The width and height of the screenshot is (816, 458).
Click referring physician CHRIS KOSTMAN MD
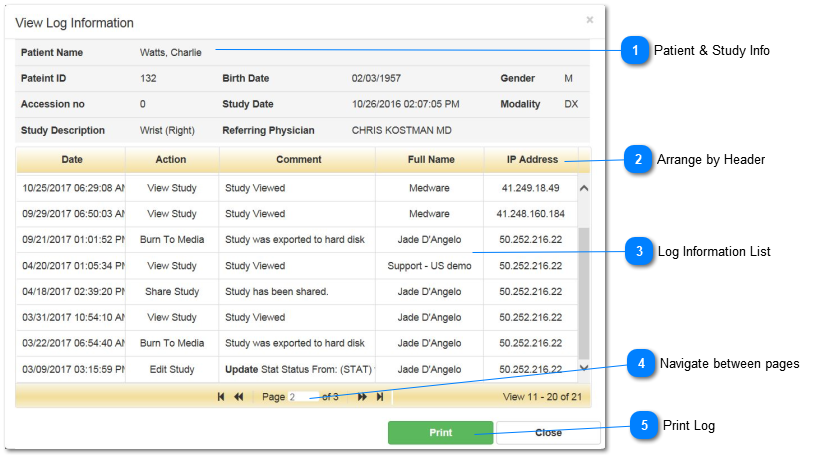[x=401, y=131]
